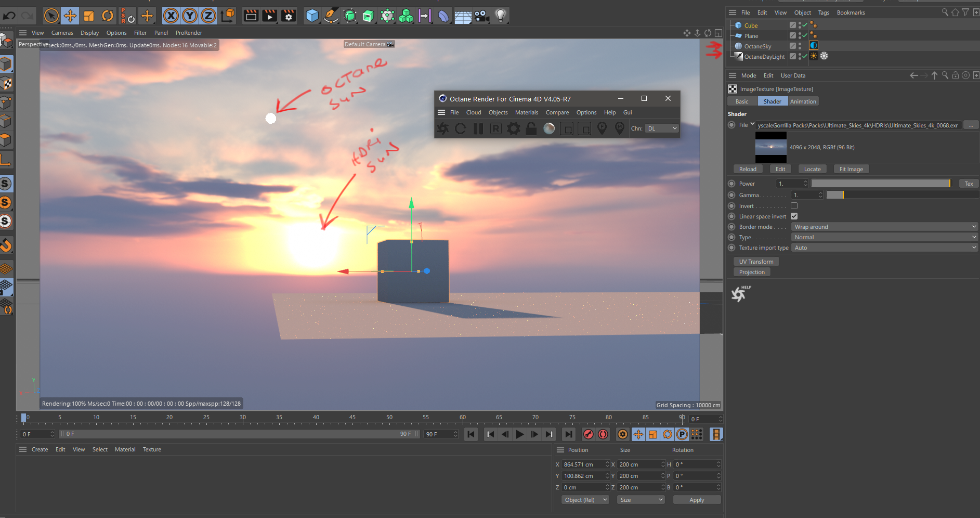Restart the Octane render with refresh icon
Image resolution: width=980 pixels, height=518 pixels.
pos(461,128)
